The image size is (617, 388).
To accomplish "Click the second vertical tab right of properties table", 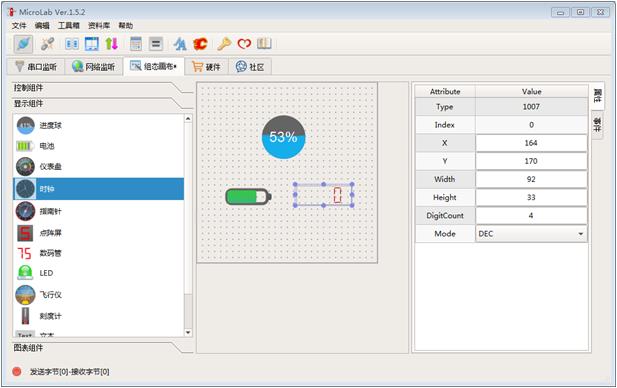I will click(598, 125).
